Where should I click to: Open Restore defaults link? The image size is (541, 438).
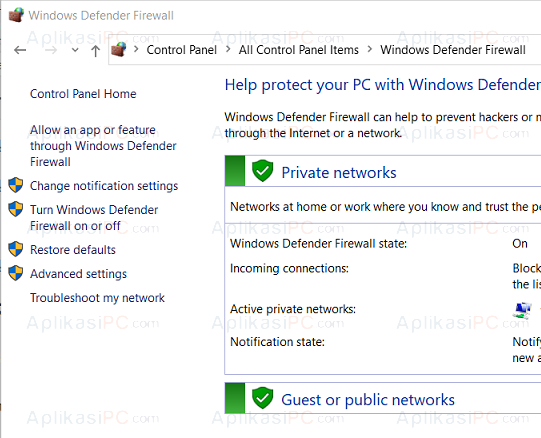tap(73, 250)
